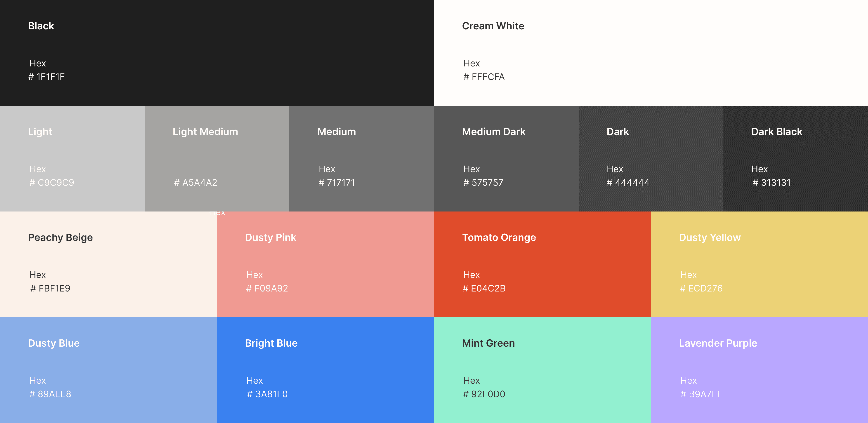
Task: Click the Dark Black swatch
Action: 795,158
